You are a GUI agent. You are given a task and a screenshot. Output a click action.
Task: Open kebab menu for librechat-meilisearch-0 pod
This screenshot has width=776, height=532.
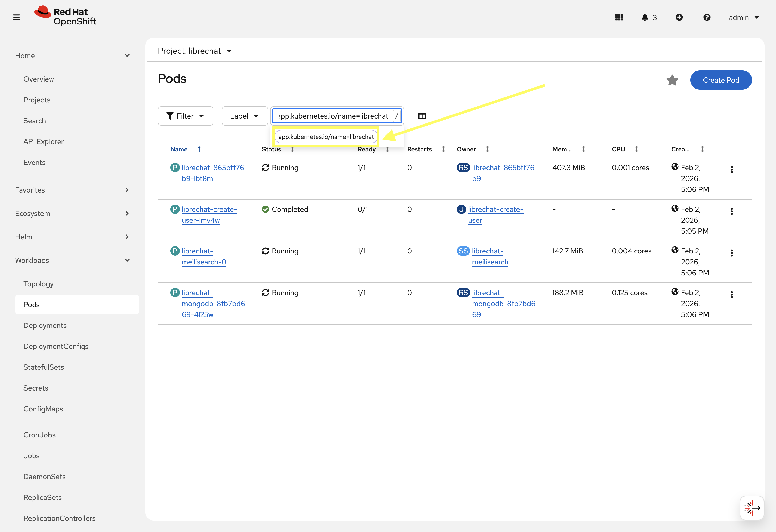[732, 253]
